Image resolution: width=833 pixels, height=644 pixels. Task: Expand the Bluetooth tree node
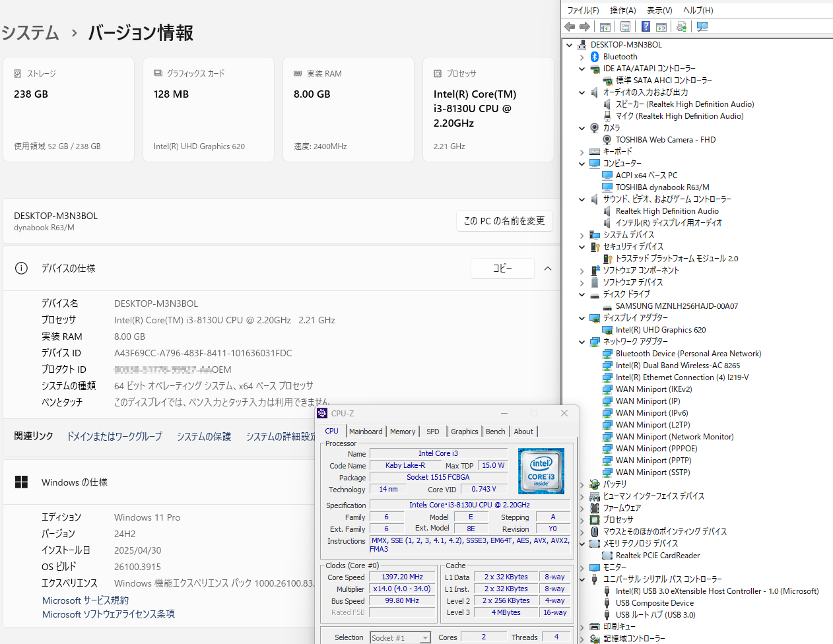[x=582, y=57]
